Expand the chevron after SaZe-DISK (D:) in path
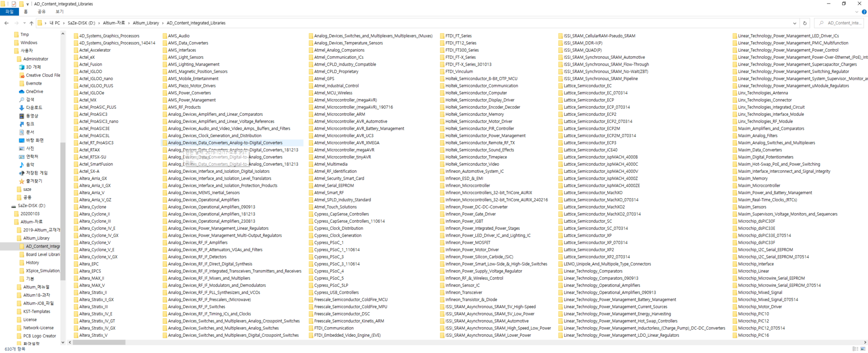 [x=99, y=23]
